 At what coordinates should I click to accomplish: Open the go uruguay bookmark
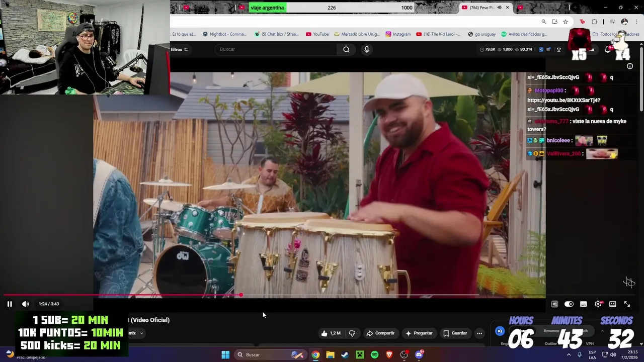[x=481, y=34]
